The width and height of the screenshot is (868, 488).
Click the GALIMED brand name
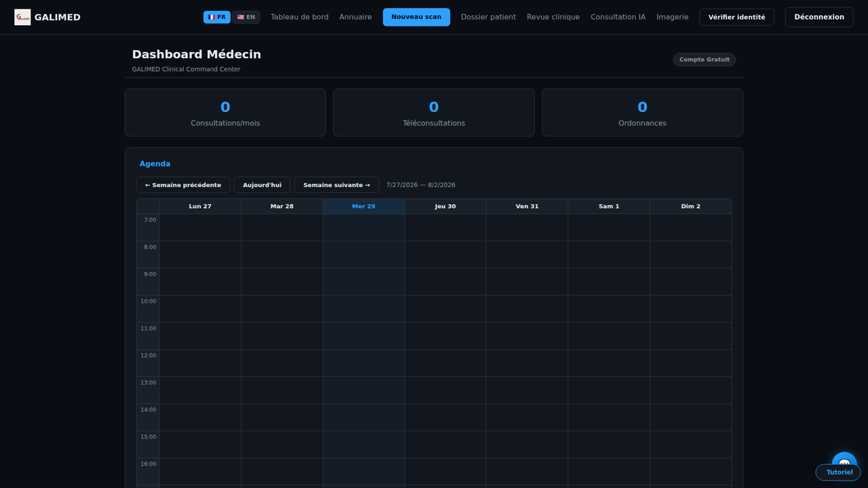(x=58, y=17)
